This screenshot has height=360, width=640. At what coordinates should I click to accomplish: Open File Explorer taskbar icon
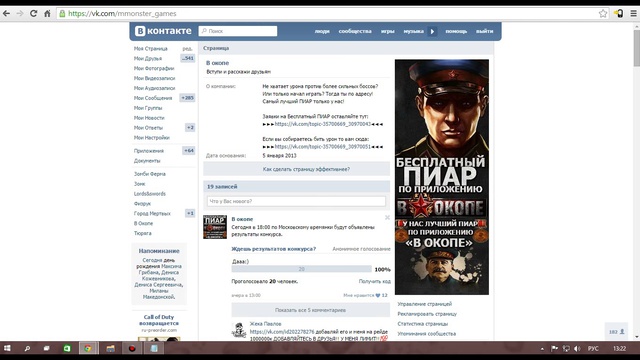pos(111,348)
